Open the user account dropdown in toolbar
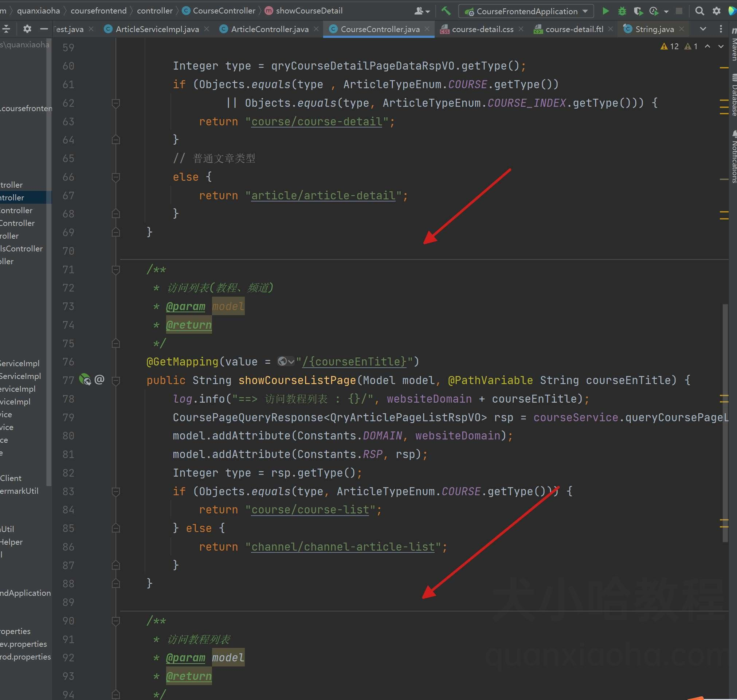737x700 pixels. click(422, 11)
